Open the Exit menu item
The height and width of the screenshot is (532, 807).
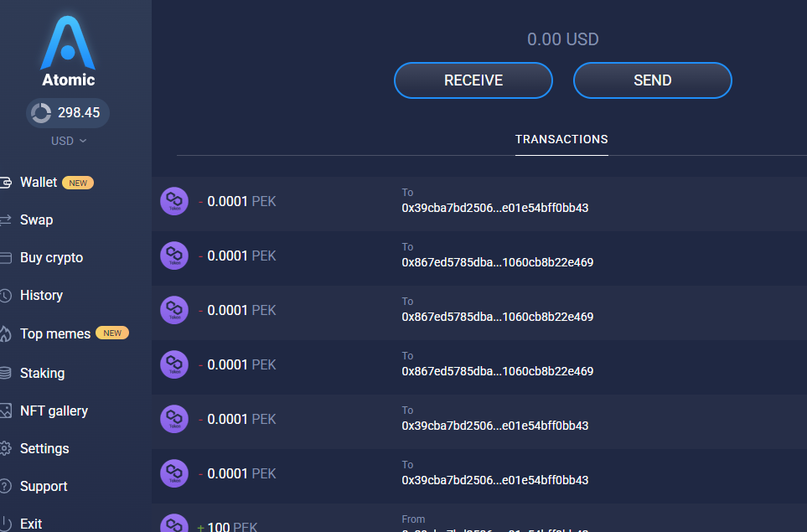pyautogui.click(x=31, y=523)
